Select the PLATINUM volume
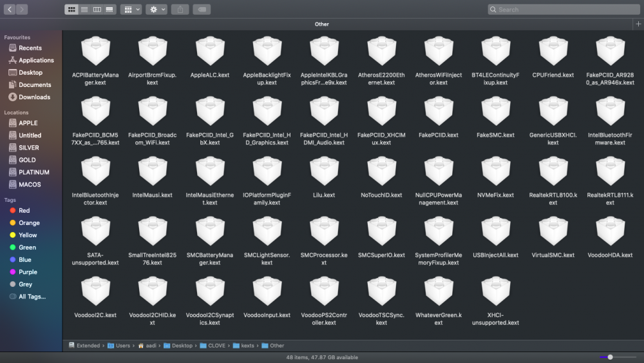 click(x=29, y=172)
